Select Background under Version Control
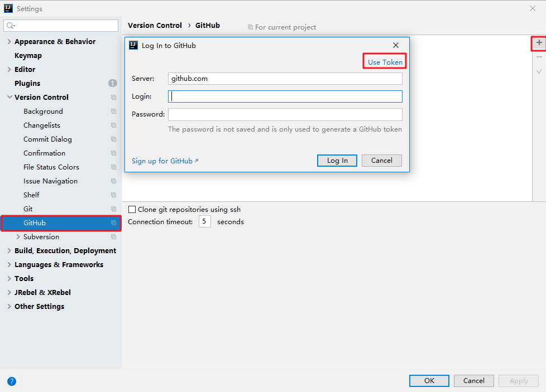546x392 pixels. pyautogui.click(x=43, y=112)
